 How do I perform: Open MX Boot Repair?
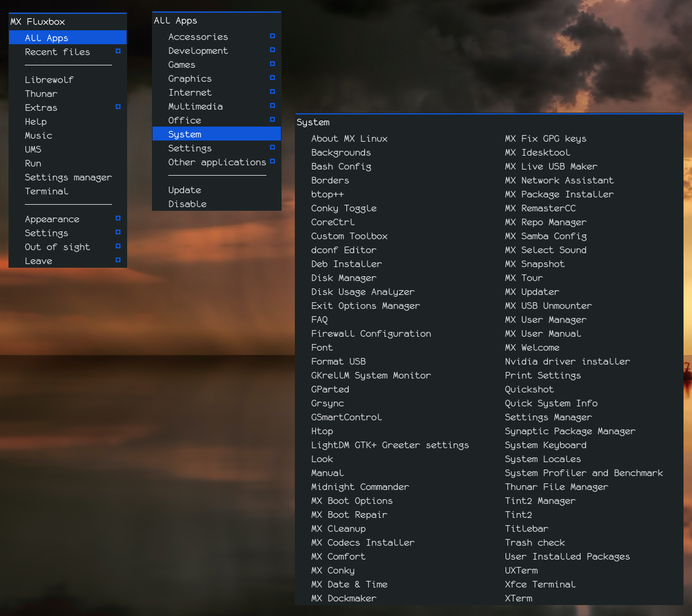tap(349, 514)
